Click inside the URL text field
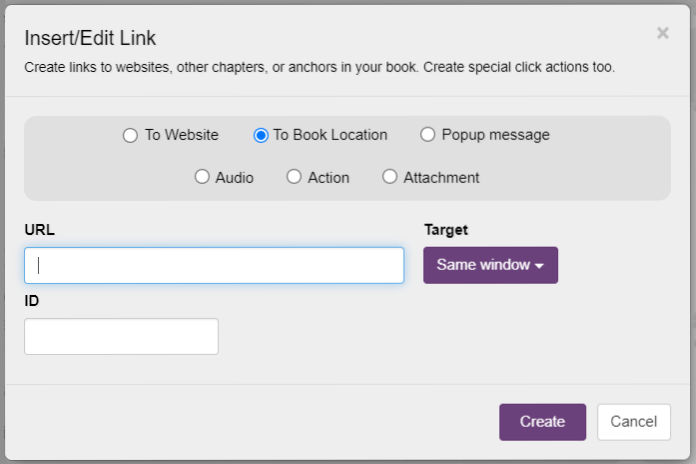 (214, 266)
